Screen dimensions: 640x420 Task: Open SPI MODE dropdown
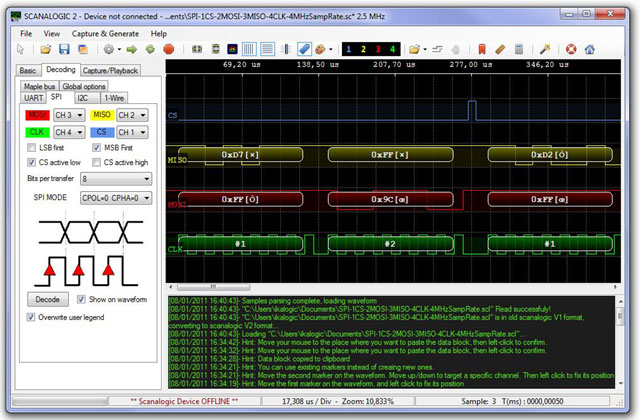pos(116,198)
